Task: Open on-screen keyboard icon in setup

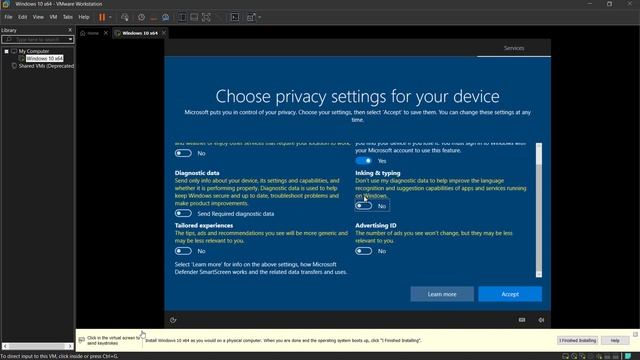Action: pyautogui.click(x=522, y=320)
